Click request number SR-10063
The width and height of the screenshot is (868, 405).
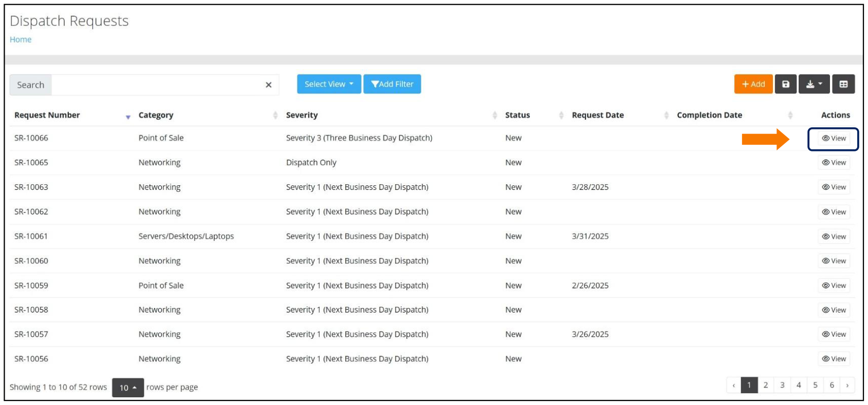click(x=31, y=187)
